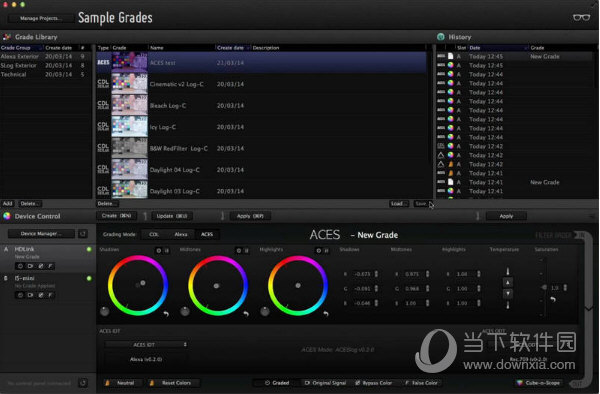Viewport: 600px width, 394px height.
Task: Toggle Midtones wheel mode button
Action: pyautogui.click(x=247, y=251)
